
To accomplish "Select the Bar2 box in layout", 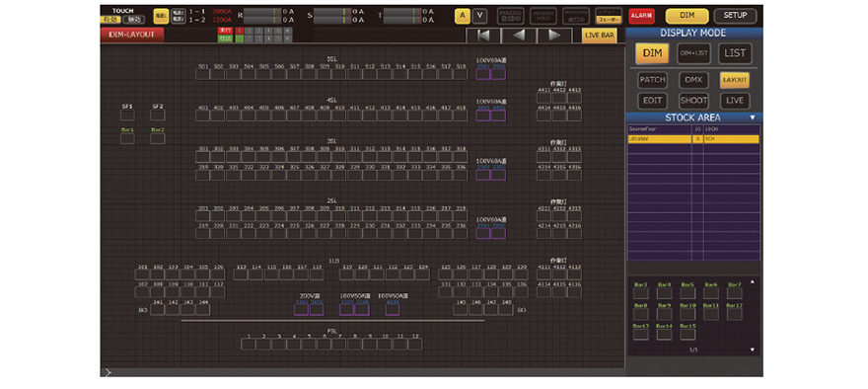I will click(x=158, y=138).
